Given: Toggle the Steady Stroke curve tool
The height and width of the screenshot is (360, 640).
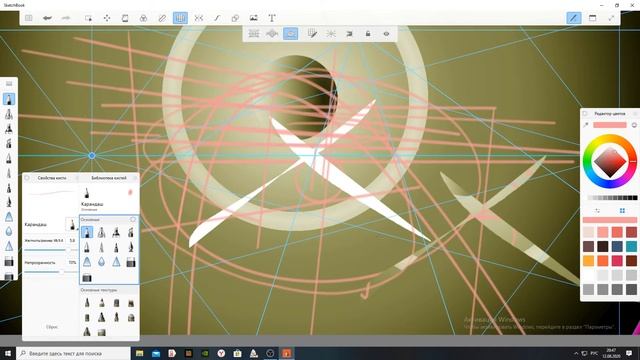Looking at the screenshot, I should [x=217, y=18].
